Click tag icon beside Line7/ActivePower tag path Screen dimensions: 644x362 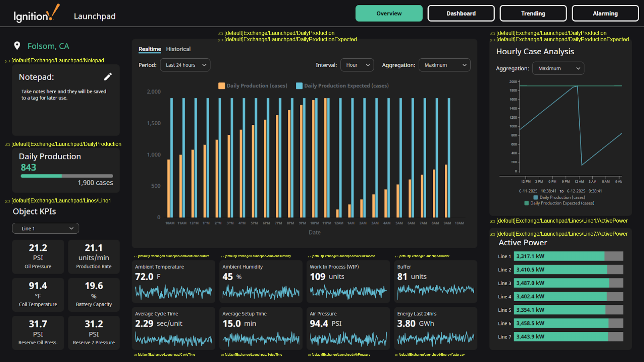coord(492,234)
